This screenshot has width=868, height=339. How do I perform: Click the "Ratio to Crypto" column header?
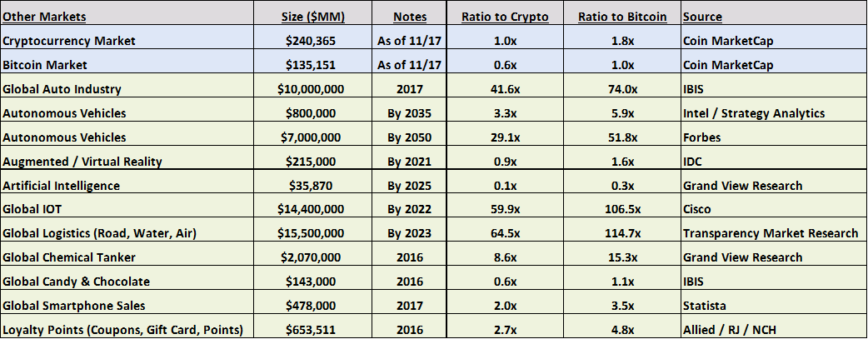tap(505, 16)
